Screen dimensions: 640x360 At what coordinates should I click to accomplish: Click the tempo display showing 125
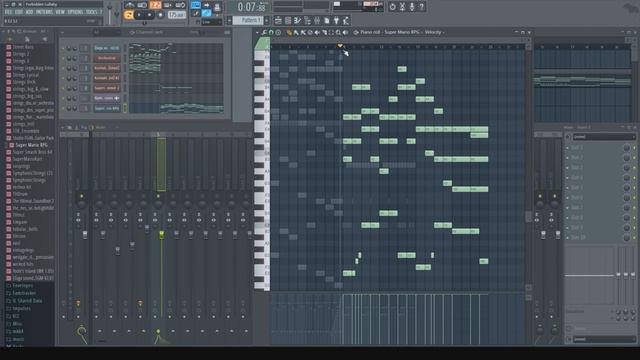coord(177,15)
